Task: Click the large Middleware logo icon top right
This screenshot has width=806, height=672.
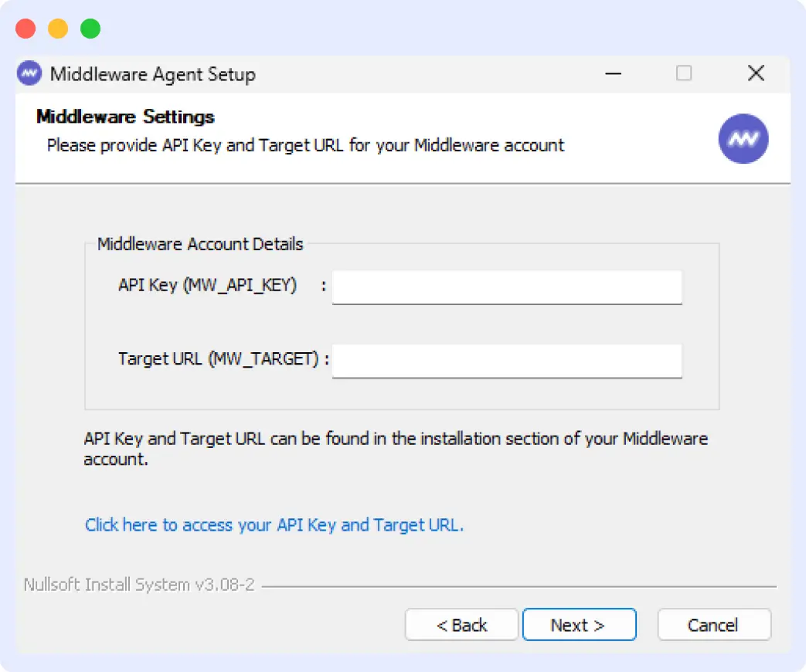Action: click(743, 138)
